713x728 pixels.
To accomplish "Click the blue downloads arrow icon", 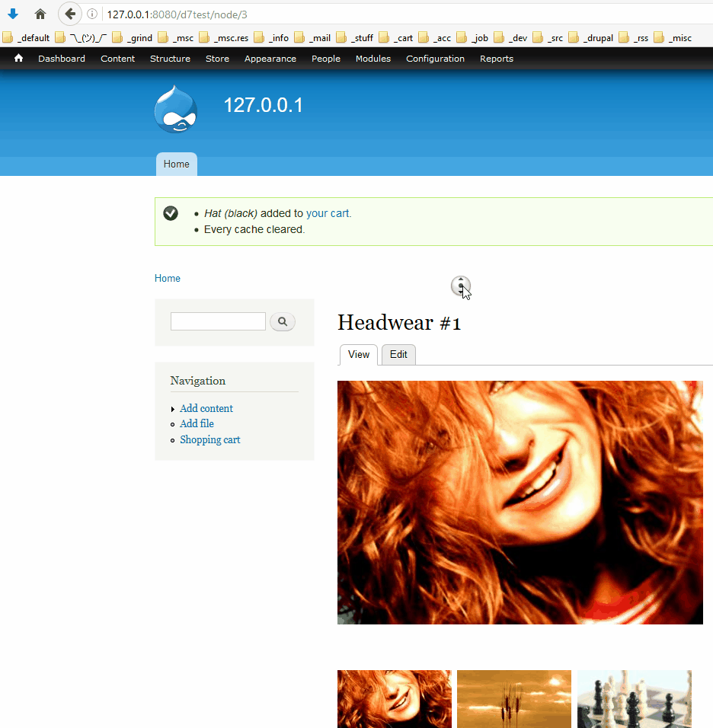I will pyautogui.click(x=13, y=14).
